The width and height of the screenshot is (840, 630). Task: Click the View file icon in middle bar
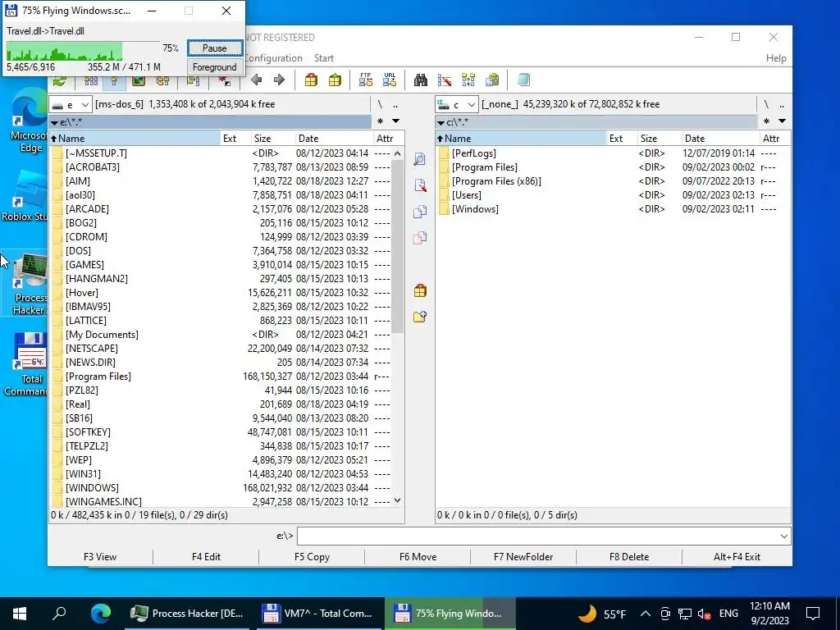click(420, 159)
